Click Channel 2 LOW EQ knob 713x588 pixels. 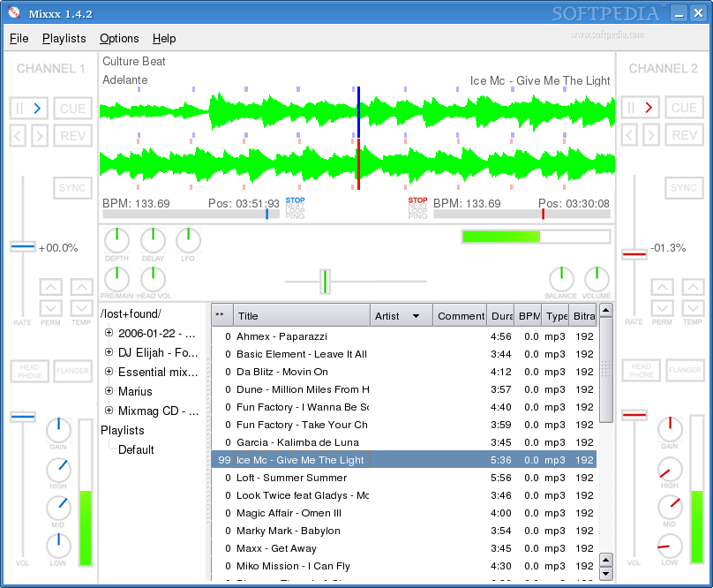[670, 546]
